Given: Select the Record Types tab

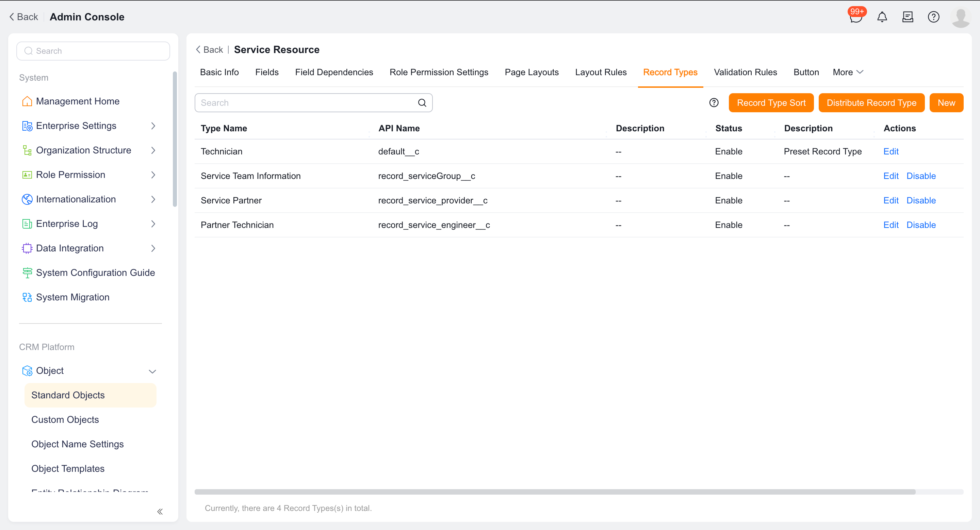Looking at the screenshot, I should (670, 72).
